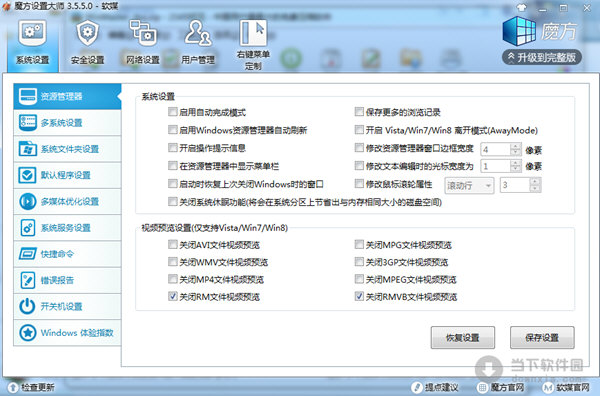600x396 pixels.
Task: Check 关闭系统休眠功能 checkbox
Action: [x=173, y=202]
